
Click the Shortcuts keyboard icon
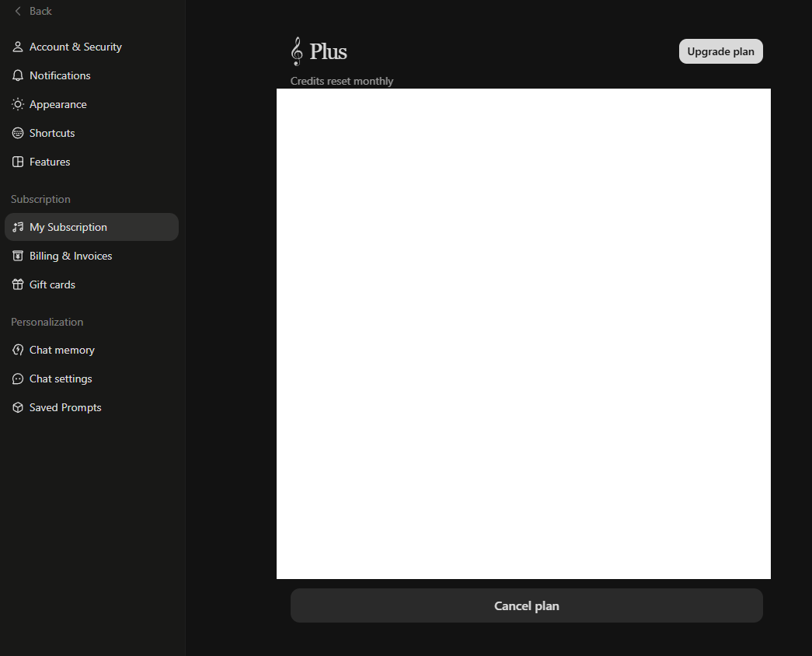(18, 133)
